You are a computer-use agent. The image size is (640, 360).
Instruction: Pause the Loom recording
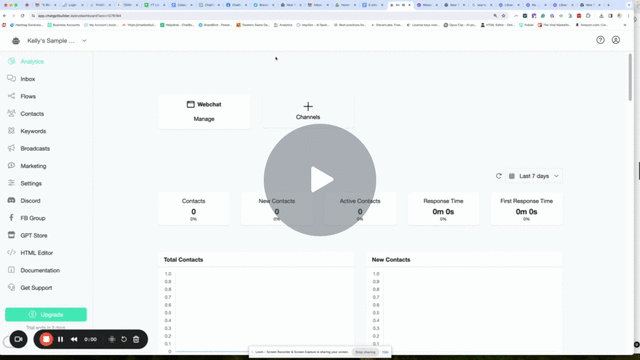60,339
